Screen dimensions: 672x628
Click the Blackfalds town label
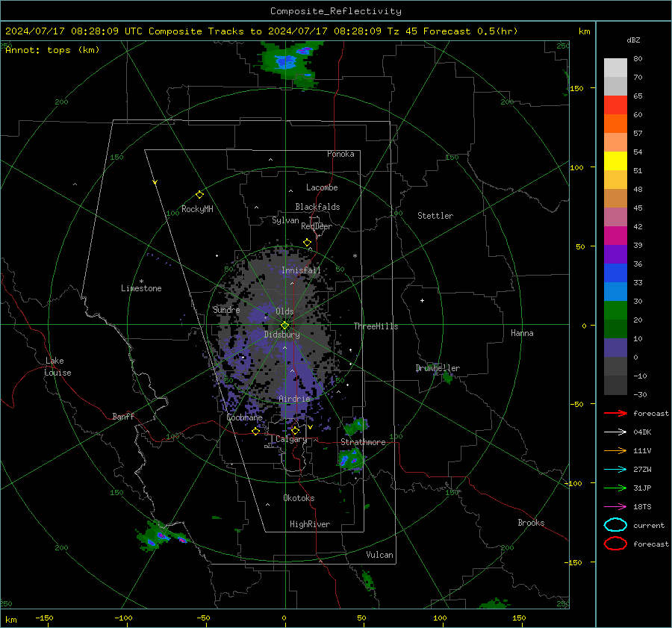317,207
